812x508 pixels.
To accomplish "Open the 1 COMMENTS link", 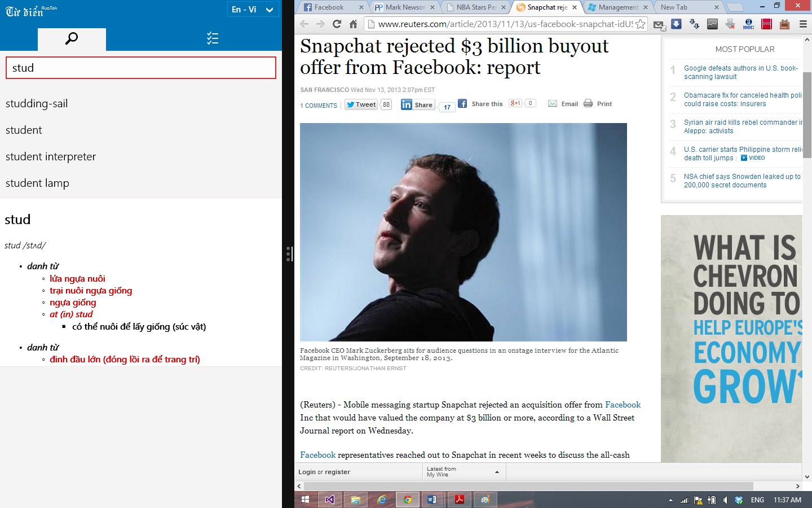I will pyautogui.click(x=319, y=106).
